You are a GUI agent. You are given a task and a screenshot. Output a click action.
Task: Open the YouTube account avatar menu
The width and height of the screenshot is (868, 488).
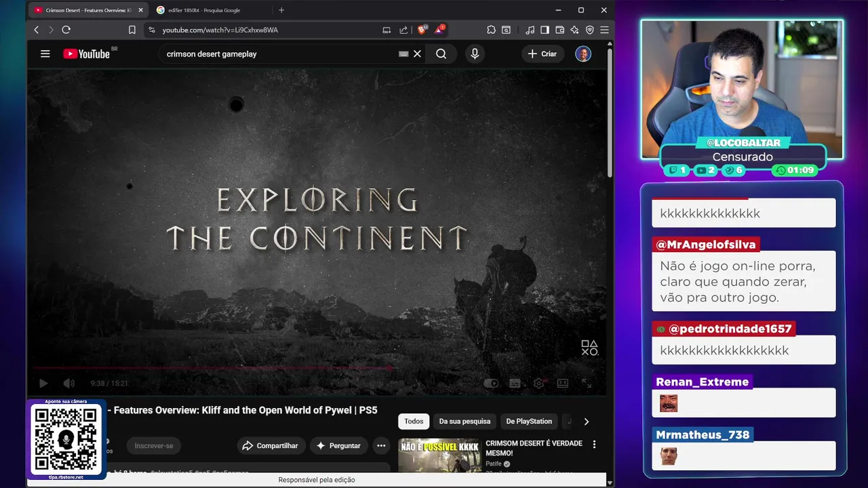click(x=583, y=54)
